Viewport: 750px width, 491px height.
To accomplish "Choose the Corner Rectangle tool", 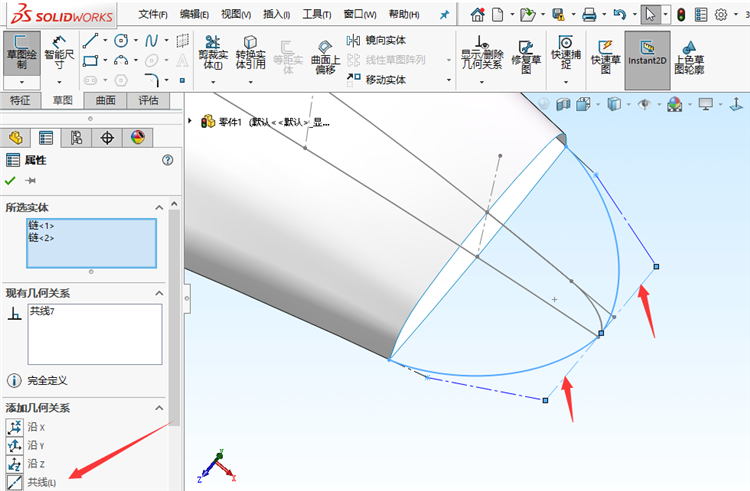I will (90, 61).
